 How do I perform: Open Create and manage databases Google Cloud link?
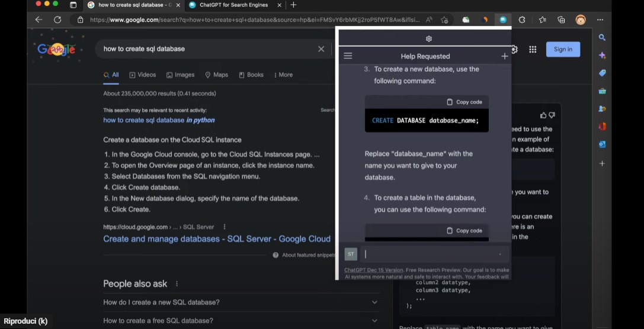[x=216, y=238]
